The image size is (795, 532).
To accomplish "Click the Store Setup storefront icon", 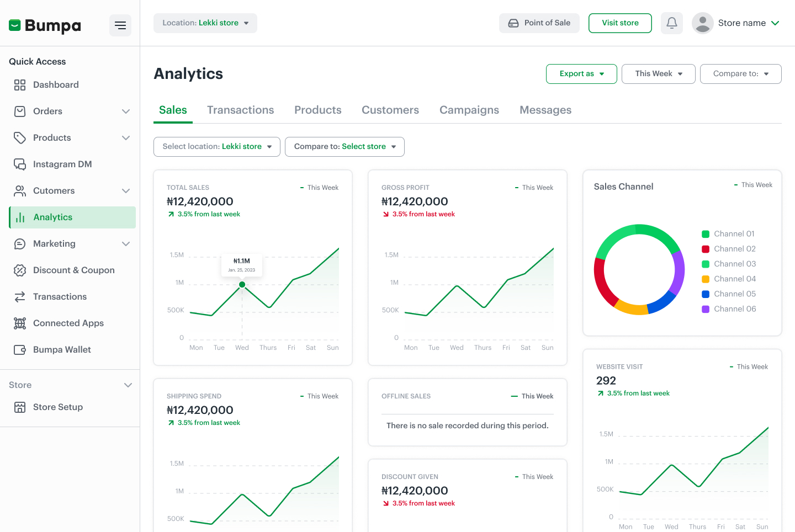I will click(20, 407).
